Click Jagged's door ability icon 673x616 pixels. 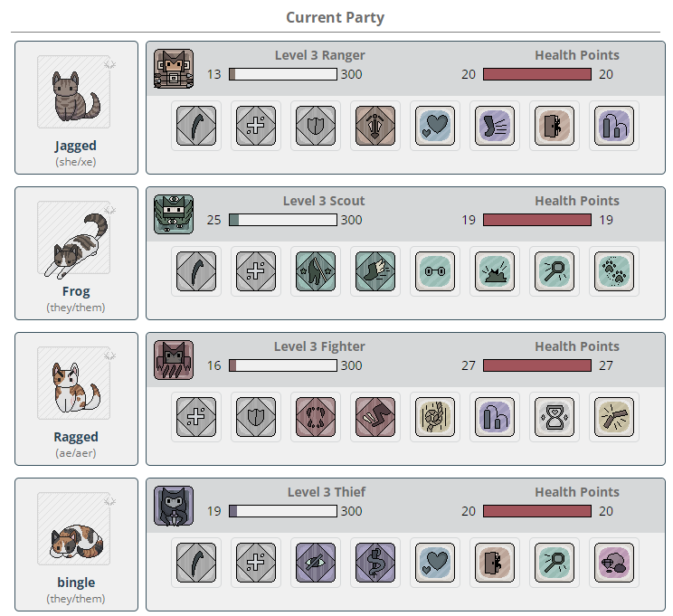[x=555, y=126]
